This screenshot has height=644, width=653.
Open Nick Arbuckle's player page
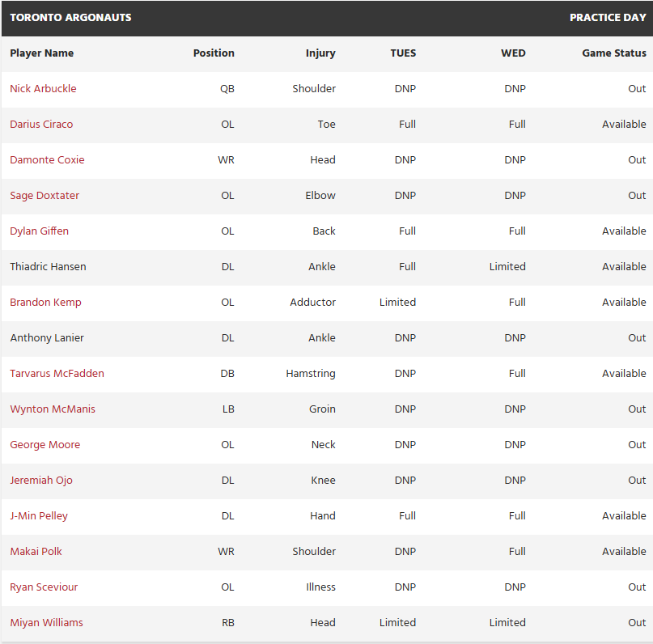(43, 89)
